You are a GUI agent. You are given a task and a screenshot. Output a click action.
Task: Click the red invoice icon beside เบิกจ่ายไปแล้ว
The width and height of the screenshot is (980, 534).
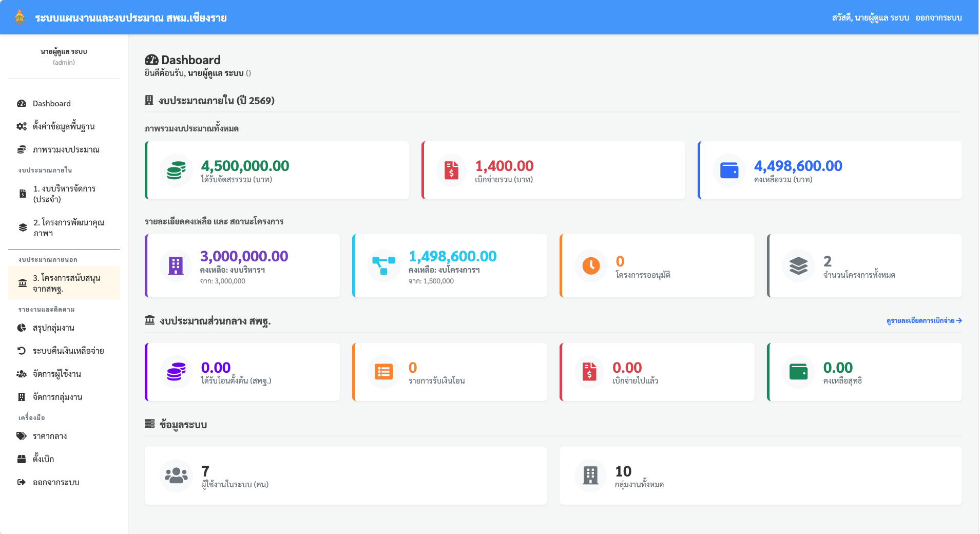[x=589, y=372]
